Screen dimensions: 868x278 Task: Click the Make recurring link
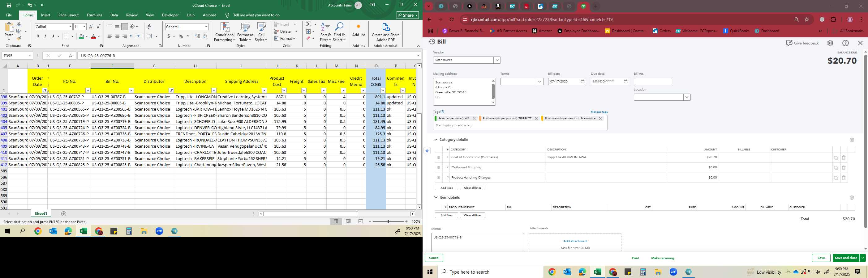point(663,258)
